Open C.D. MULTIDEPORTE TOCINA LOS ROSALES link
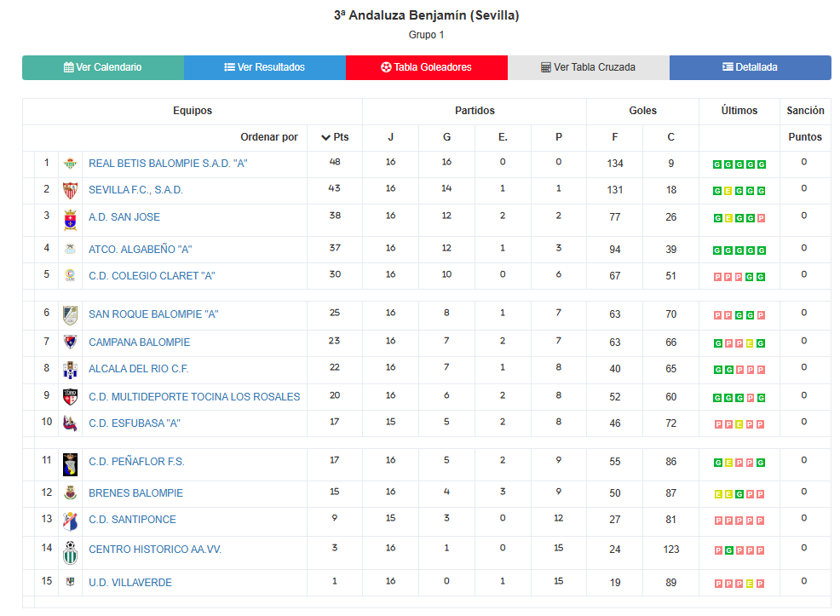 point(194,397)
